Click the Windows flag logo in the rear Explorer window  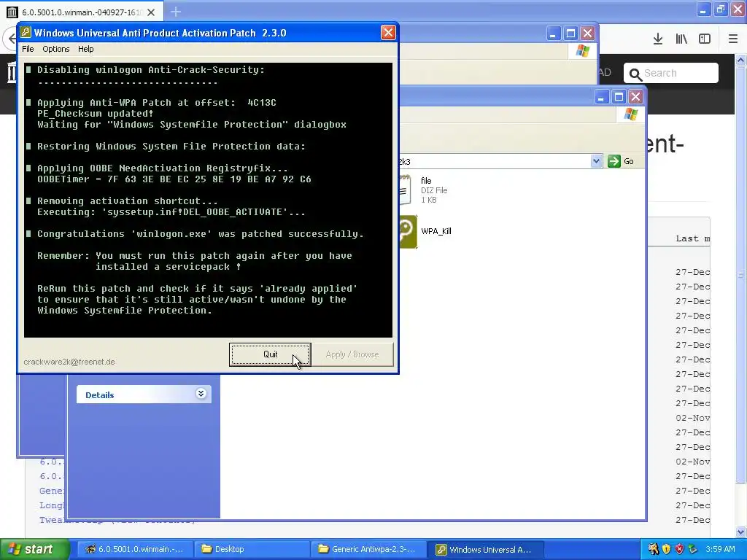(x=582, y=50)
